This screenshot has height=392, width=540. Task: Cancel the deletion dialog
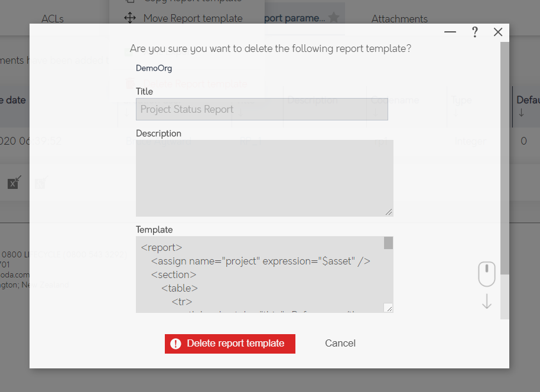[340, 343]
